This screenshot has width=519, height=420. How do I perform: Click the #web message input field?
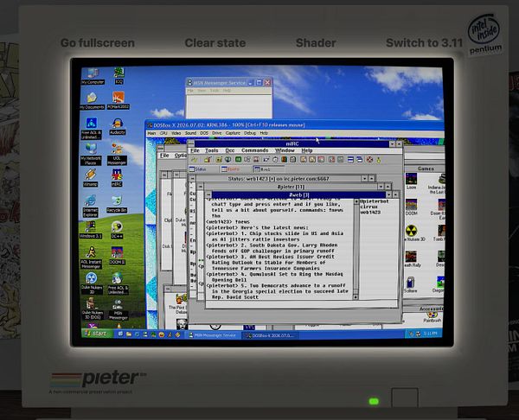coord(301,304)
